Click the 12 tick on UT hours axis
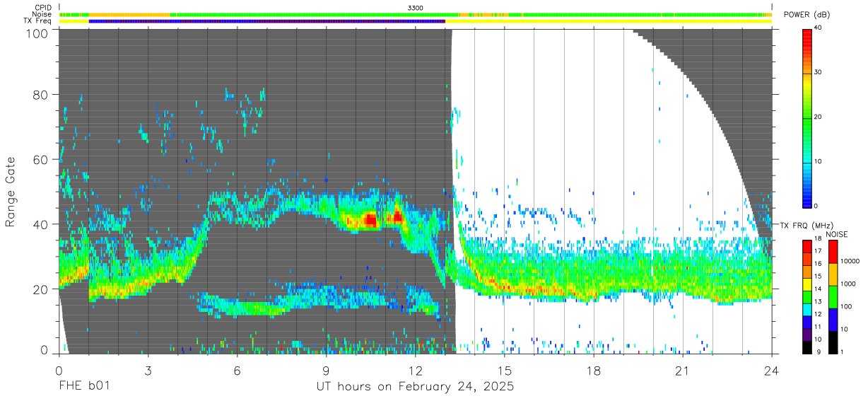Screen dimensions: 868x401 (415, 370)
